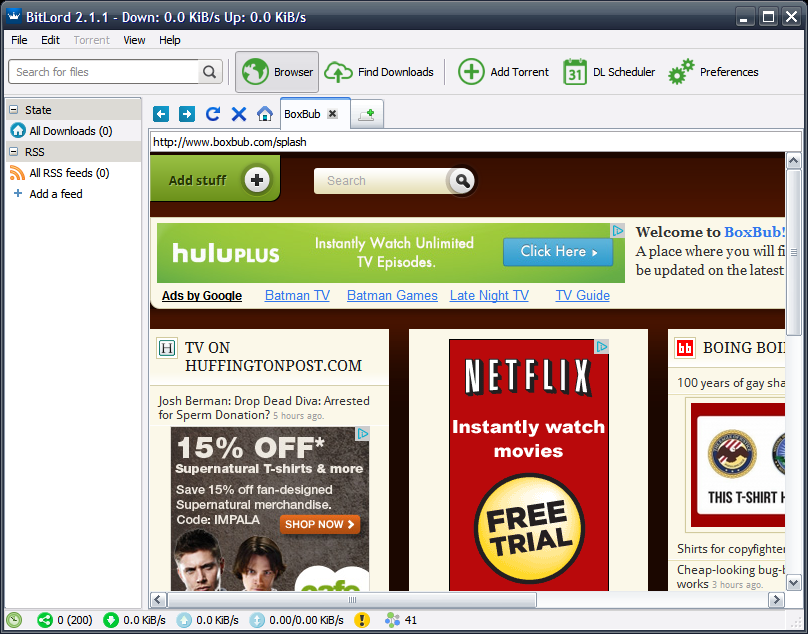
Task: Select All Downloads (0)
Action: click(73, 131)
